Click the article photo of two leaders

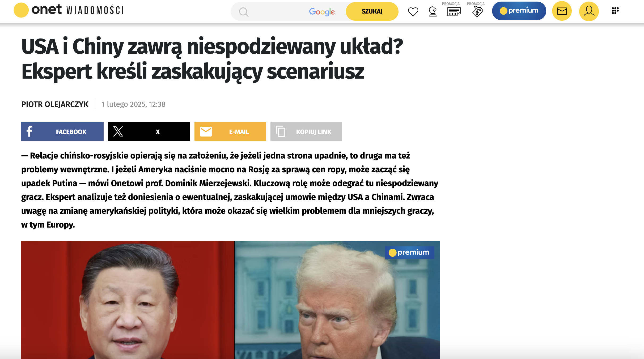231,300
